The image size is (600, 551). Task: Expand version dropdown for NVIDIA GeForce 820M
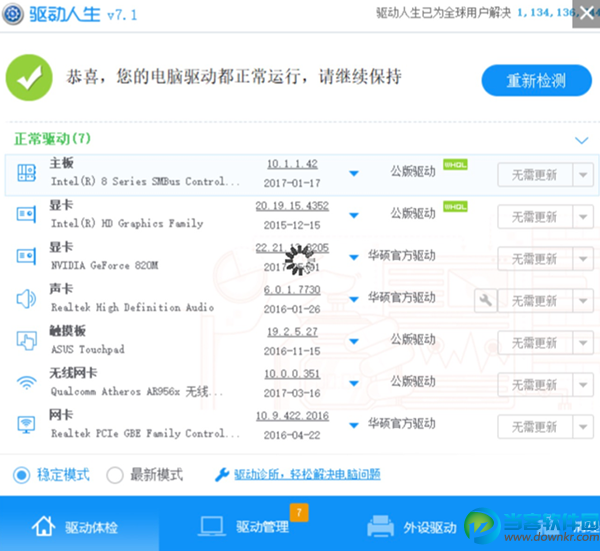pos(354,258)
